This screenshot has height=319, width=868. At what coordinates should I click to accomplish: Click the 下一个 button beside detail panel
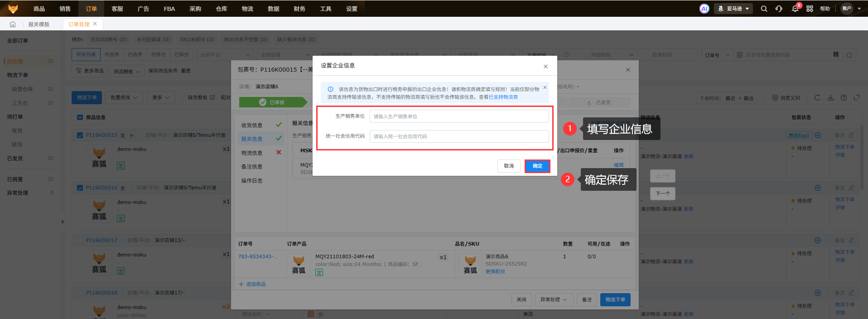tap(663, 193)
